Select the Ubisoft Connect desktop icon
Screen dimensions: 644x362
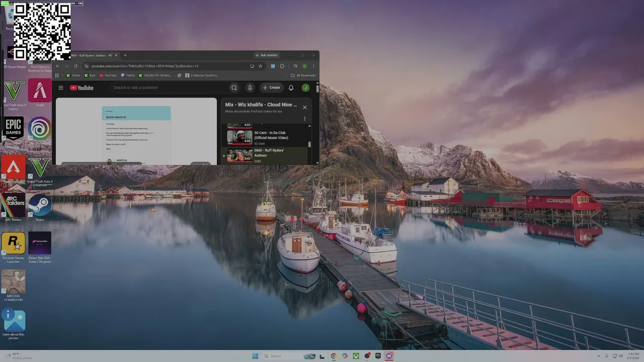pyautogui.click(x=40, y=131)
